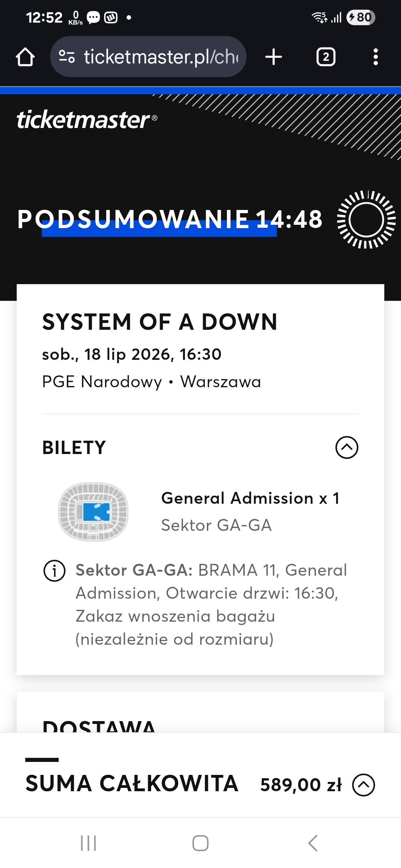Collapse the BILETY section
Screen dimensions: 401x868
[x=346, y=447]
